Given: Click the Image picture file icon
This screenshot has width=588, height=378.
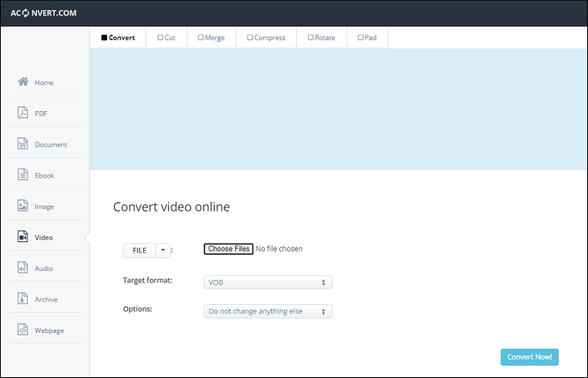Looking at the screenshot, I should pyautogui.click(x=23, y=206).
